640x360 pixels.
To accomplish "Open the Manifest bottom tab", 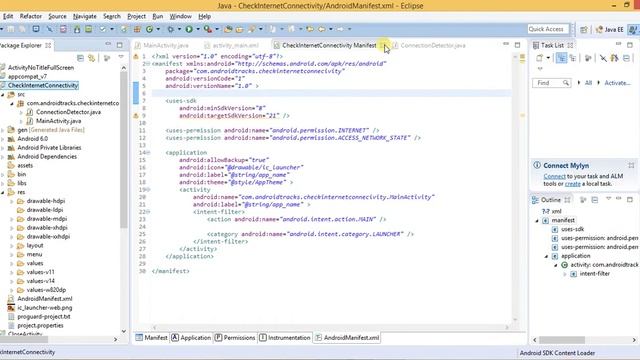I will coord(151,338).
